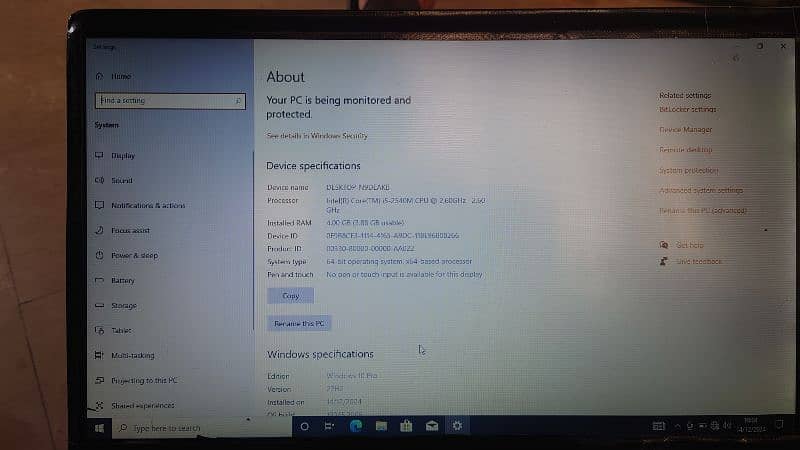Open See details in Windows Security link
The image size is (800, 450).
pos(317,136)
